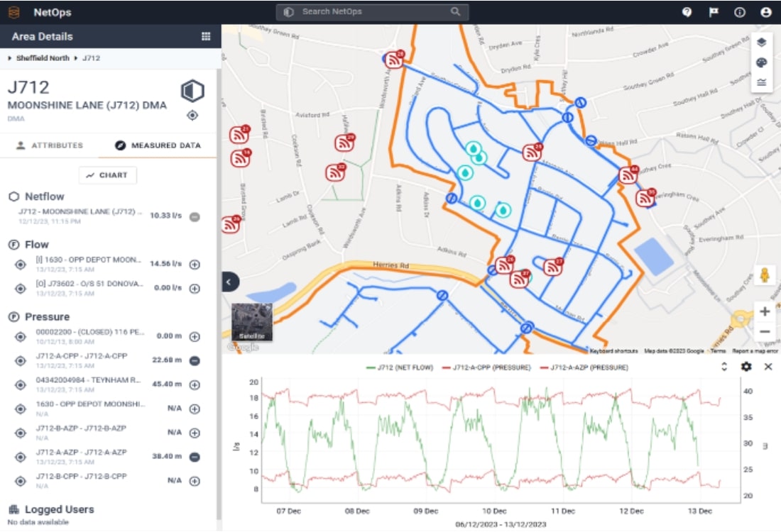The height and width of the screenshot is (532, 781).
Task: Locate 1630 OPP DEPOT MOON flow sensor
Action: [x=21, y=265]
